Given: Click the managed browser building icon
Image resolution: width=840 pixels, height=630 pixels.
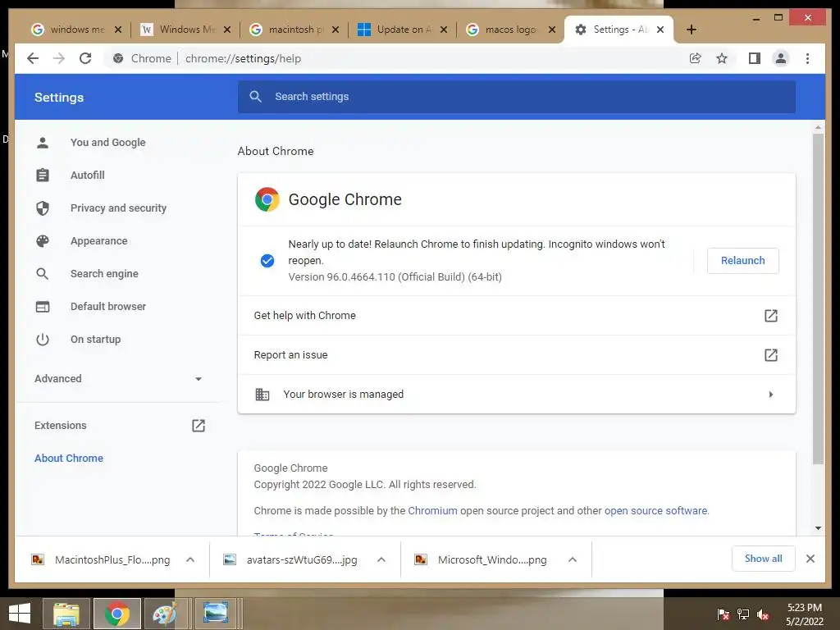Looking at the screenshot, I should pyautogui.click(x=262, y=395).
